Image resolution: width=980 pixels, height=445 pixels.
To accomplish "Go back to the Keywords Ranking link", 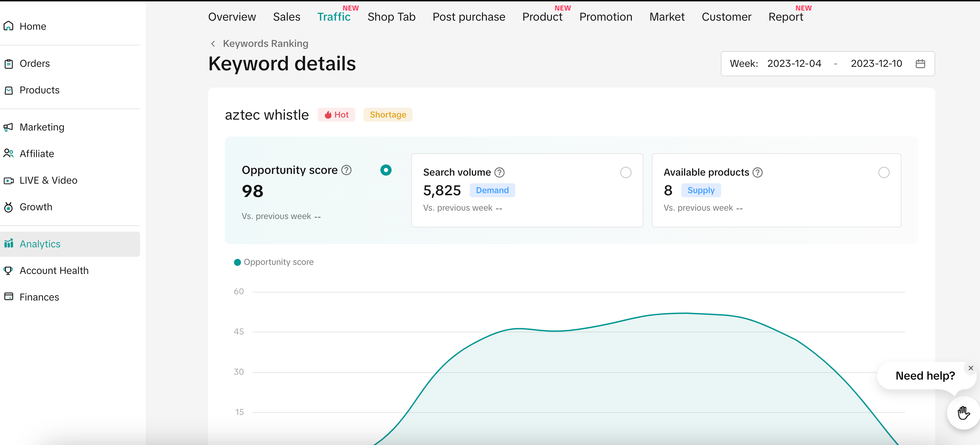I will 265,44.
